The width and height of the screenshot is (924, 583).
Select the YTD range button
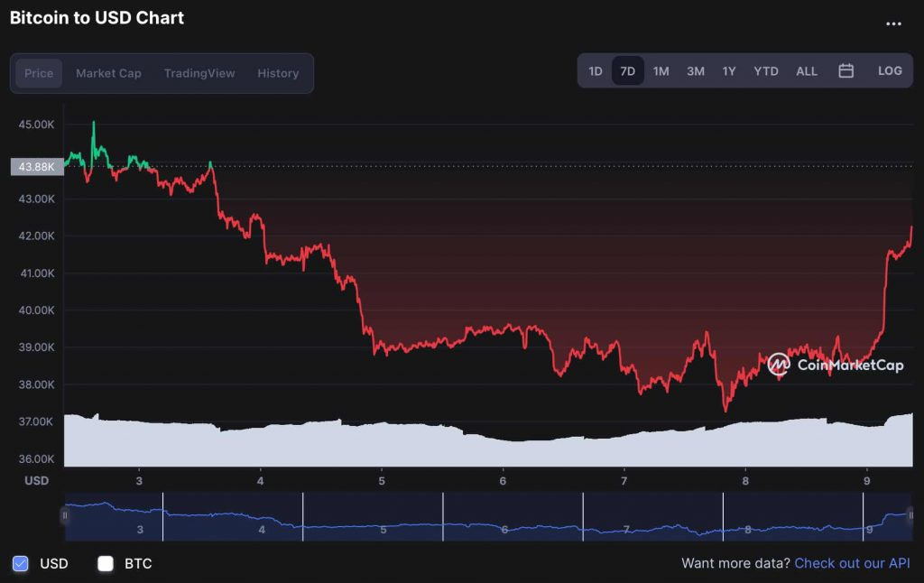pyautogui.click(x=766, y=70)
